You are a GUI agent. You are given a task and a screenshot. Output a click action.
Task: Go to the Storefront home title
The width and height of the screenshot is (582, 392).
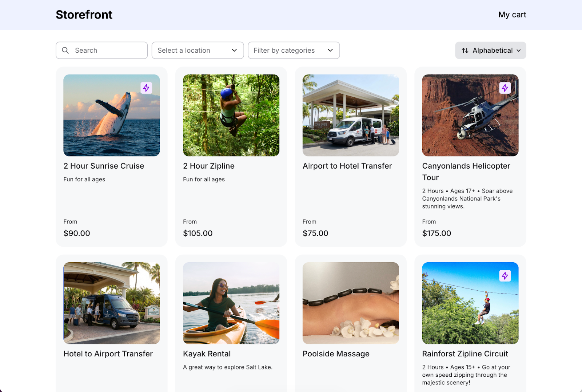click(x=84, y=15)
